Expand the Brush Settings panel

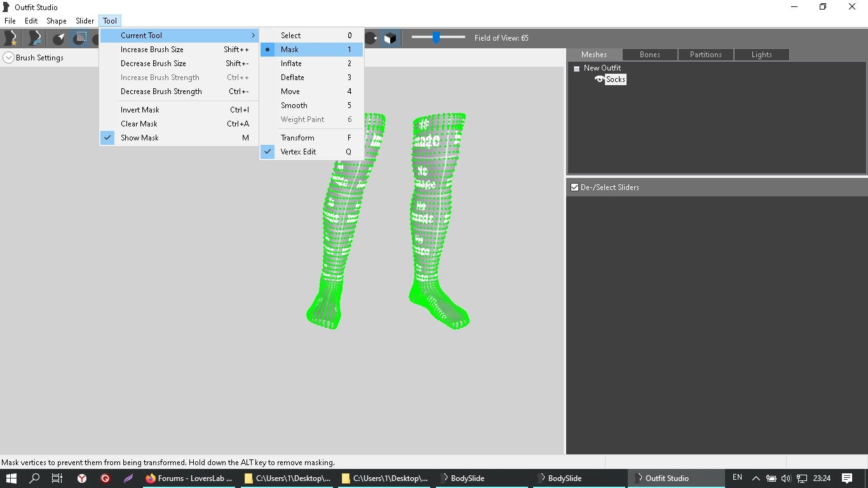click(8, 58)
